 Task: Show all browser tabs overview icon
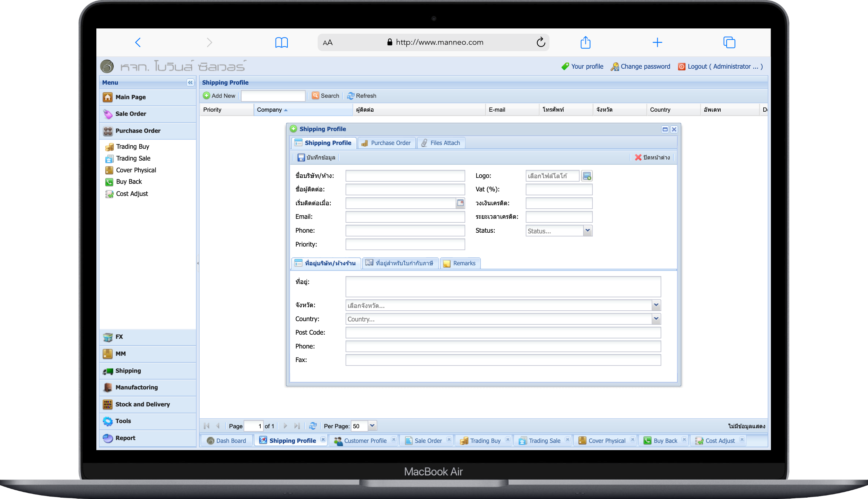click(729, 42)
